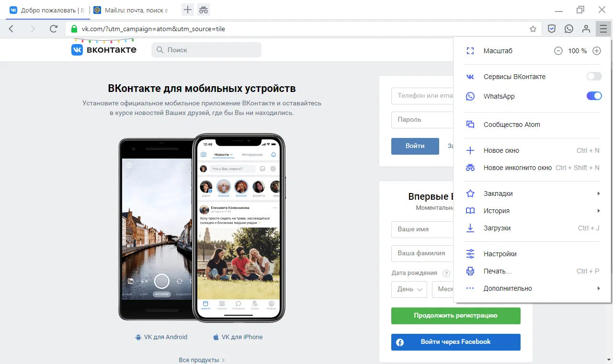613x364 pixels.
Task: Click the help icon beside Дата рождения
Action: click(x=446, y=273)
